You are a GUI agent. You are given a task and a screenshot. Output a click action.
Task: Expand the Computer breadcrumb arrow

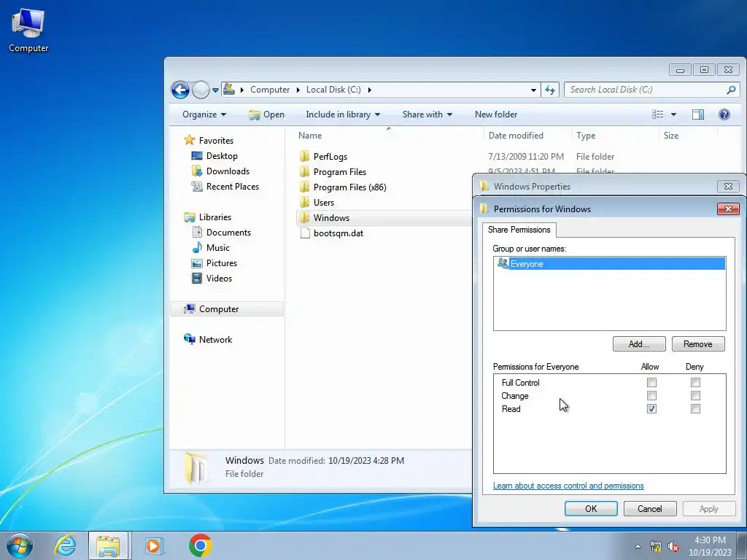(298, 90)
